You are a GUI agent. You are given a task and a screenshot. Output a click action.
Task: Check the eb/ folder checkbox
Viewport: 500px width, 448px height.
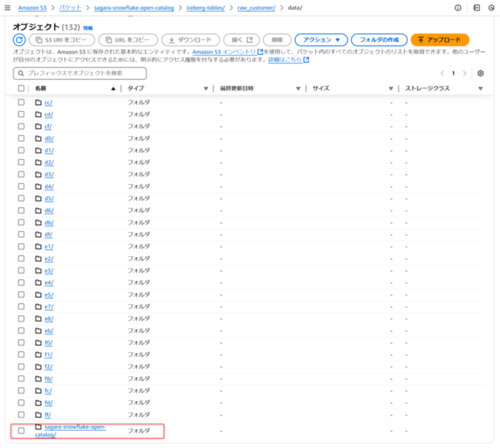(x=21, y=330)
